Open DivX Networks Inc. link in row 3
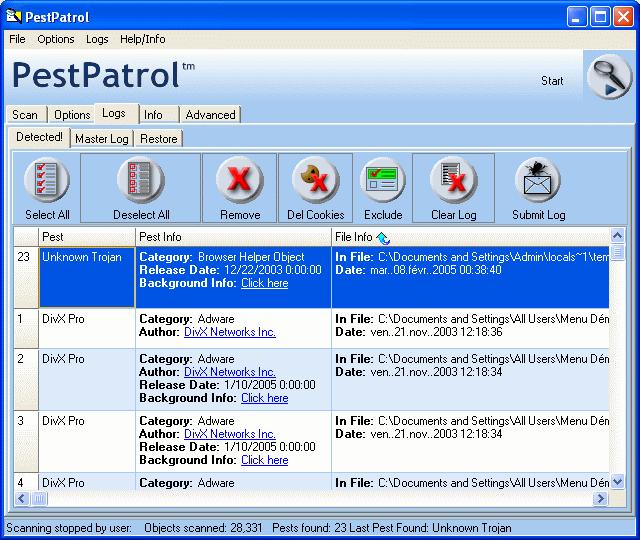The width and height of the screenshot is (640, 540). (x=230, y=434)
